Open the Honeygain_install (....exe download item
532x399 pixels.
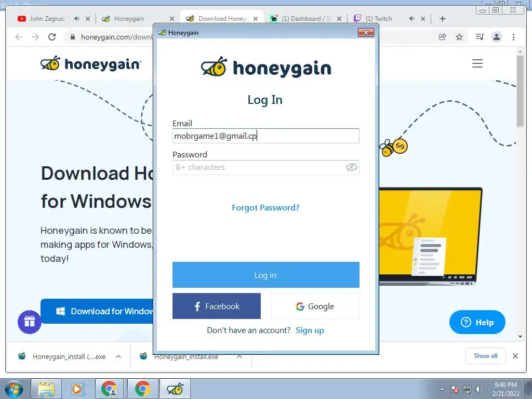62,356
